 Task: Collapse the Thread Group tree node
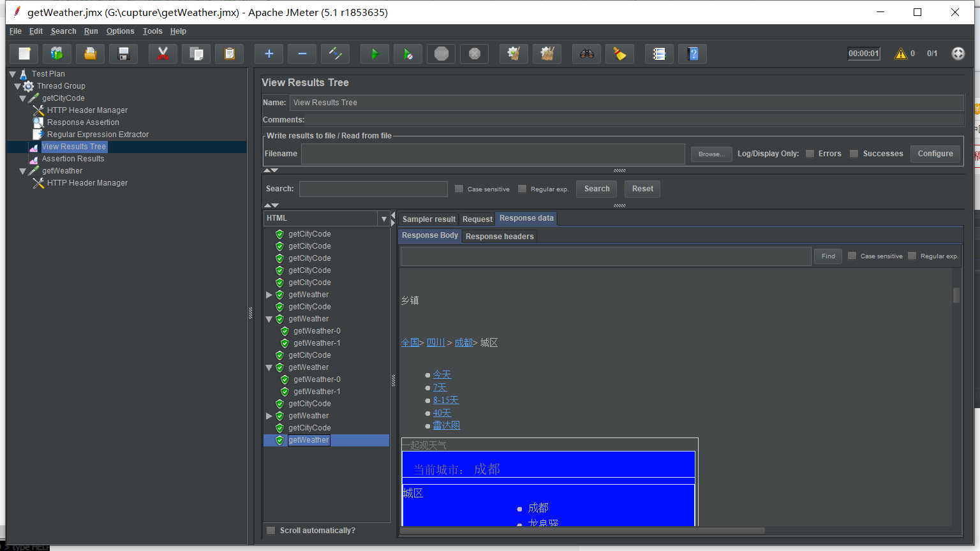click(17, 86)
